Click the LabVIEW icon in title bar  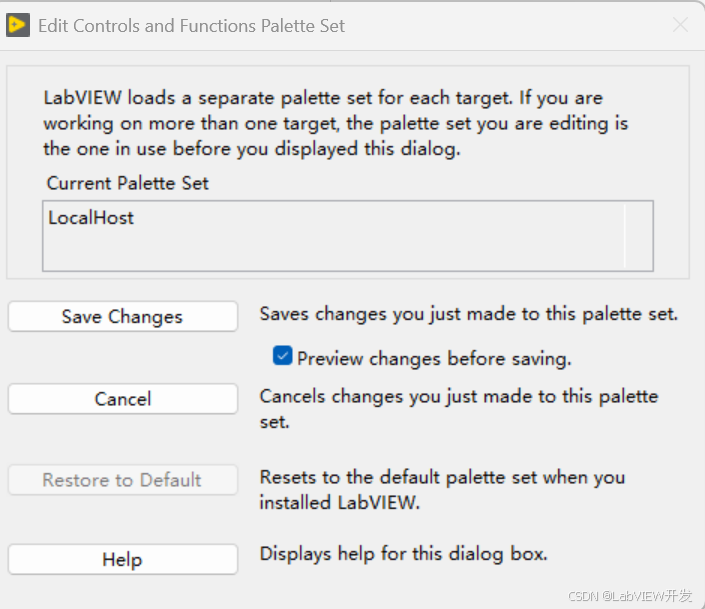18,25
